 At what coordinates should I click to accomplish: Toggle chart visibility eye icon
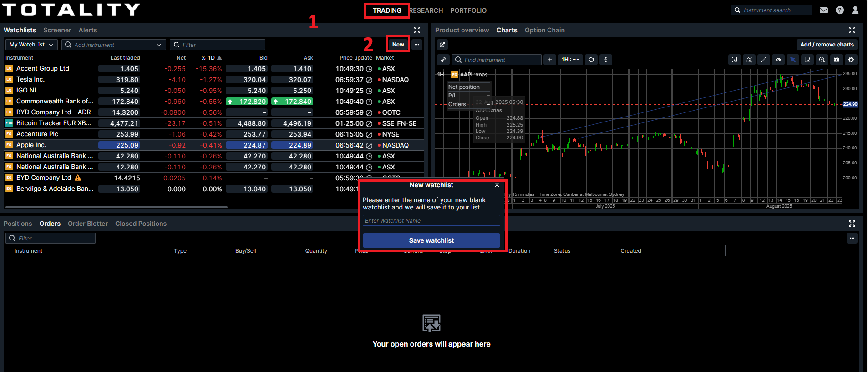point(778,60)
